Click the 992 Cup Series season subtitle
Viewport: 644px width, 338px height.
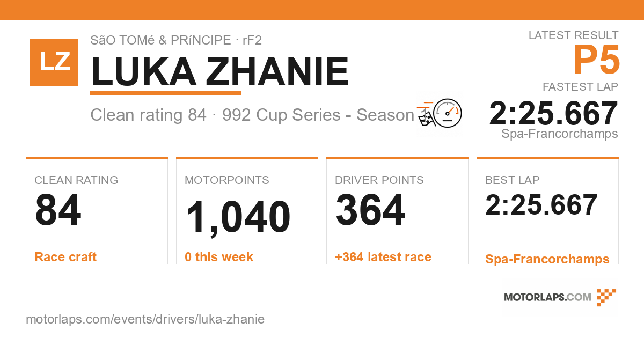pyautogui.click(x=323, y=115)
